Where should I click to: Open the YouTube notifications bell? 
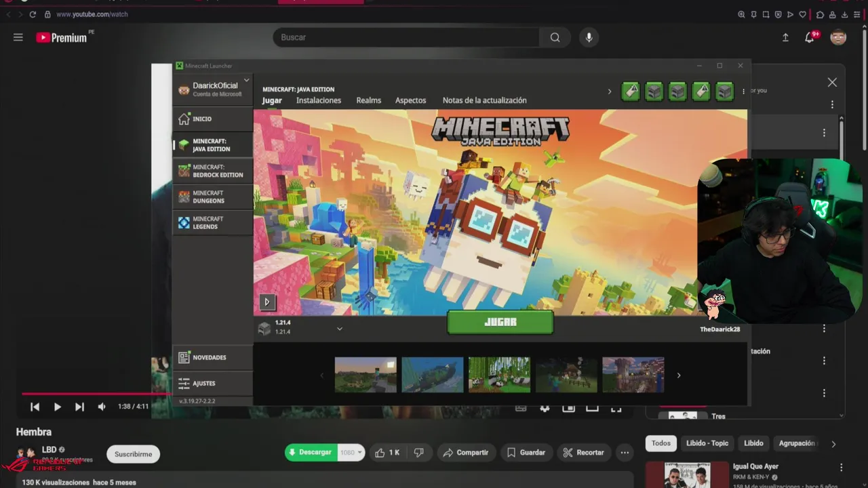click(x=810, y=37)
